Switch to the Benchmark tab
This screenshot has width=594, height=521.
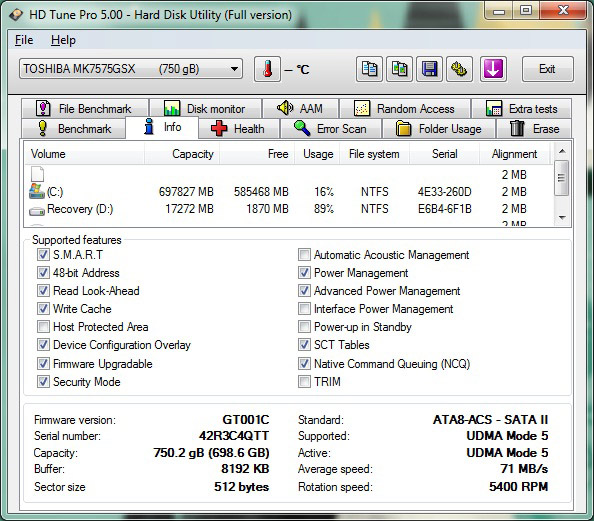coord(74,129)
